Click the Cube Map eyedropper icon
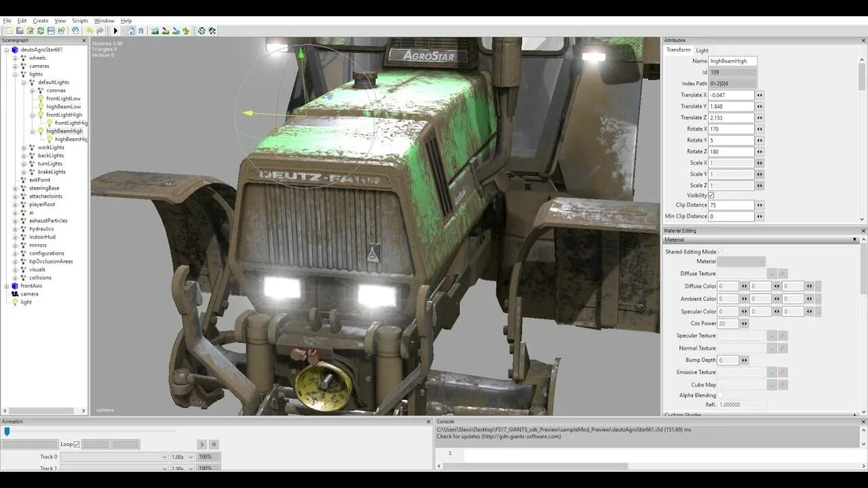Image resolution: width=868 pixels, height=488 pixels. [x=783, y=385]
